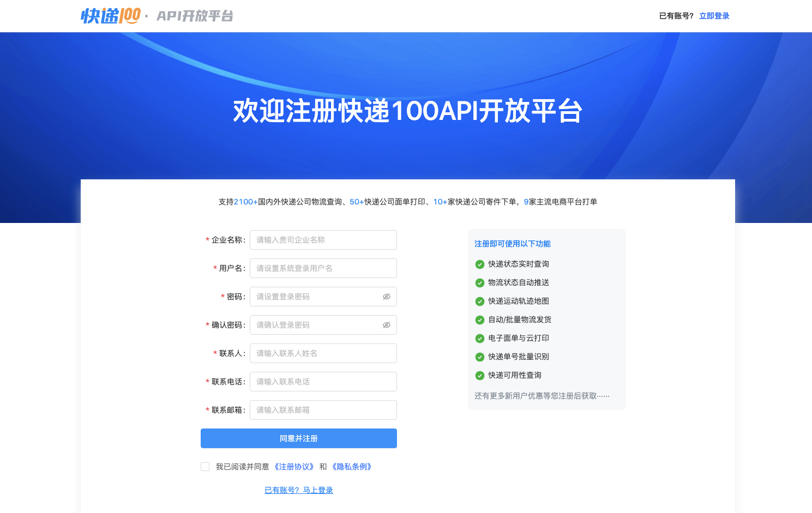Click green check icon beside 快递单号批量识别
The width and height of the screenshot is (812, 513).
[x=480, y=357]
